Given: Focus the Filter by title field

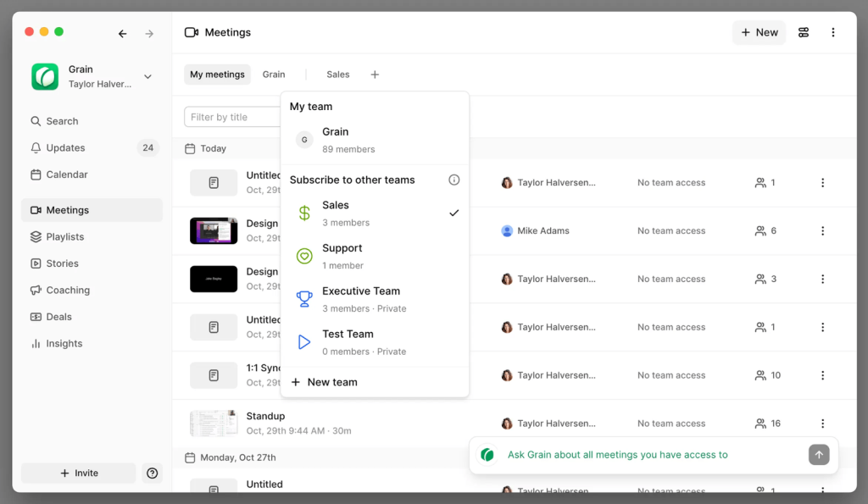Looking at the screenshot, I should pos(232,117).
